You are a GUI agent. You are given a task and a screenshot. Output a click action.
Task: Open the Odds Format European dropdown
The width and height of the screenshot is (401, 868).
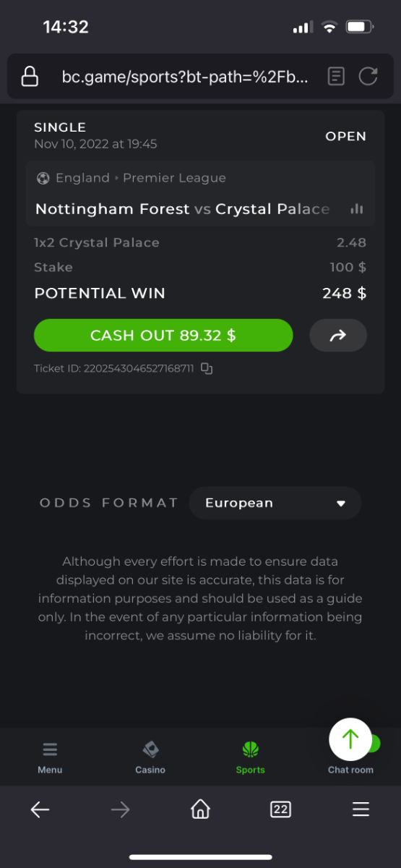[x=275, y=503]
